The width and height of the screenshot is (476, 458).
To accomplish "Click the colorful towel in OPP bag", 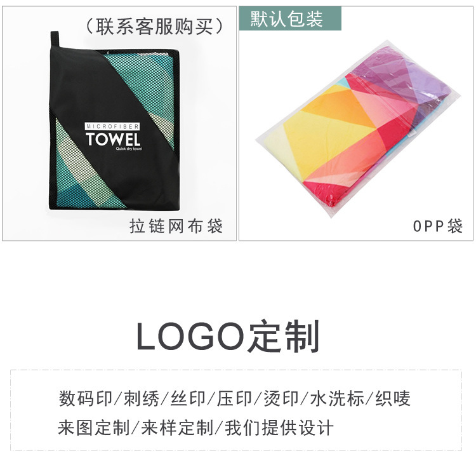I will 358,129.
